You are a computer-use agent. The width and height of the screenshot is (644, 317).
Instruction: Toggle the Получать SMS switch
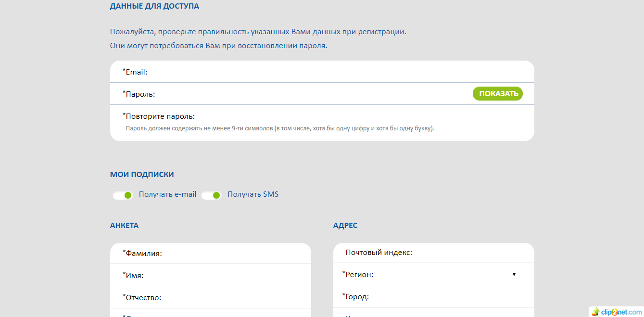[x=211, y=195]
